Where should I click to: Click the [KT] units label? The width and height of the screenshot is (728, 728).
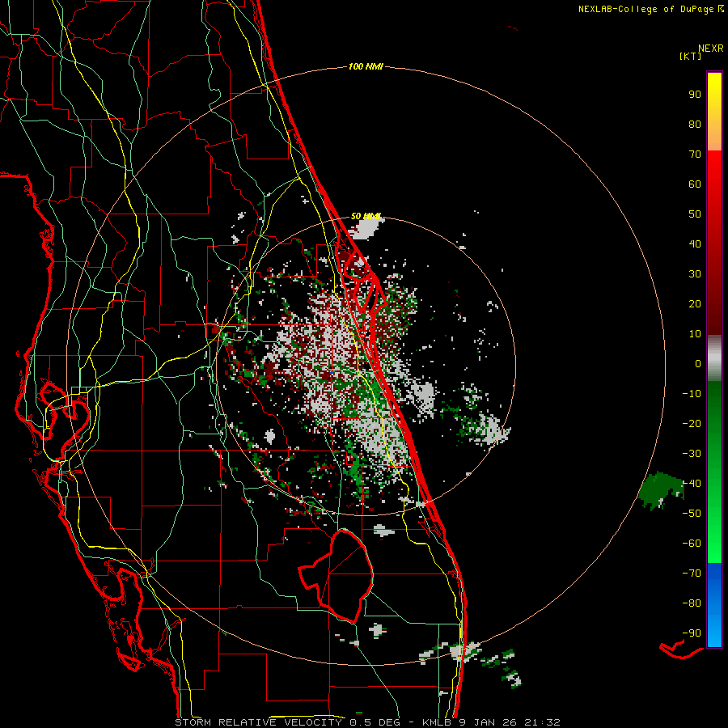tap(691, 56)
